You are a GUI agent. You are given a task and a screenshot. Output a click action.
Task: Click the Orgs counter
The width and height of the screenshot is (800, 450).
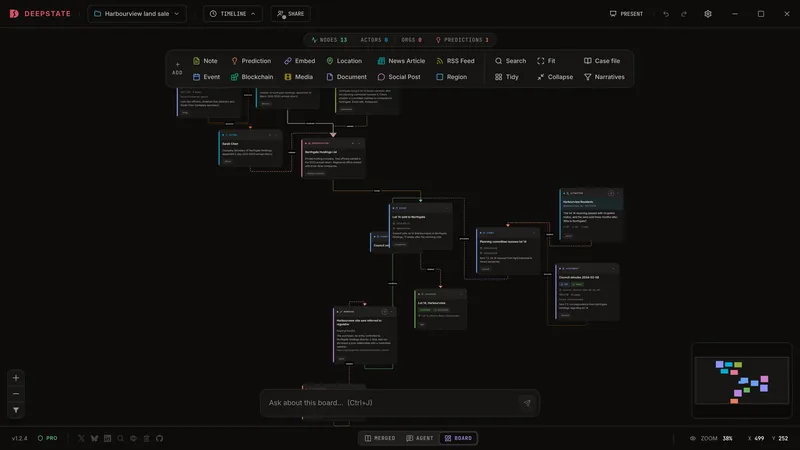[411, 40]
